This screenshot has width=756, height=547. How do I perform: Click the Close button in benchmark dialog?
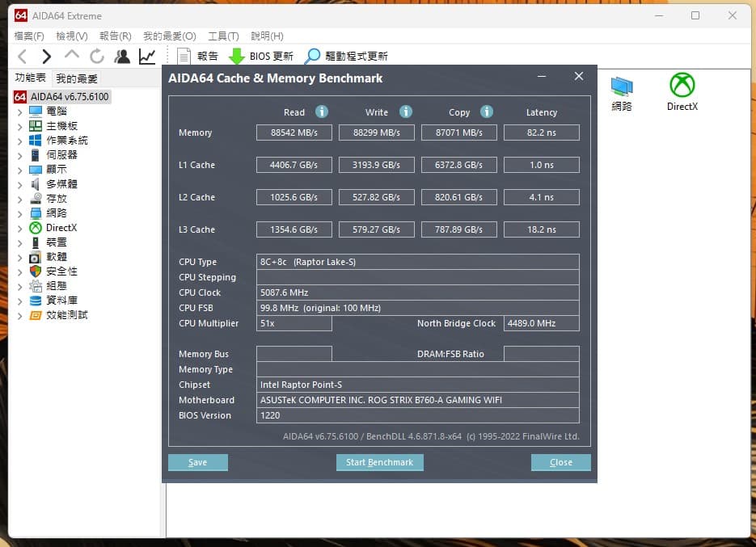point(560,462)
